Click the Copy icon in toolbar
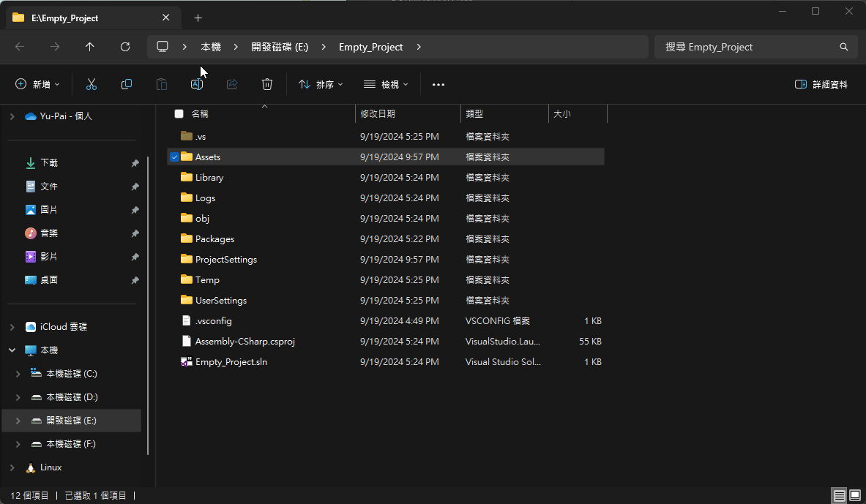866x504 pixels. 127,85
